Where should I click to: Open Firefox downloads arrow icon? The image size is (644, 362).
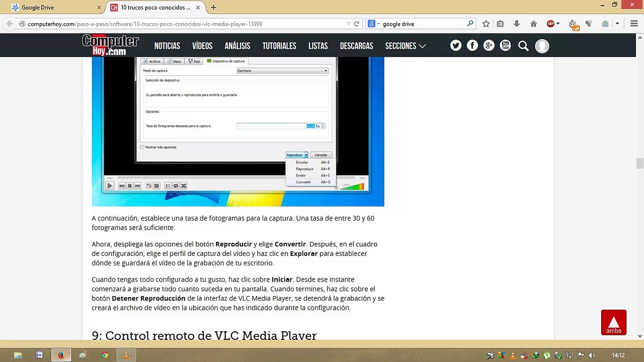(517, 24)
